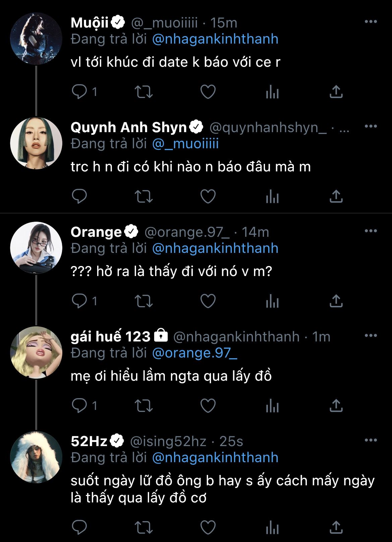Screen dimensions: 392x542
Task: Like the 52Hz tweet
Action: [208, 527]
